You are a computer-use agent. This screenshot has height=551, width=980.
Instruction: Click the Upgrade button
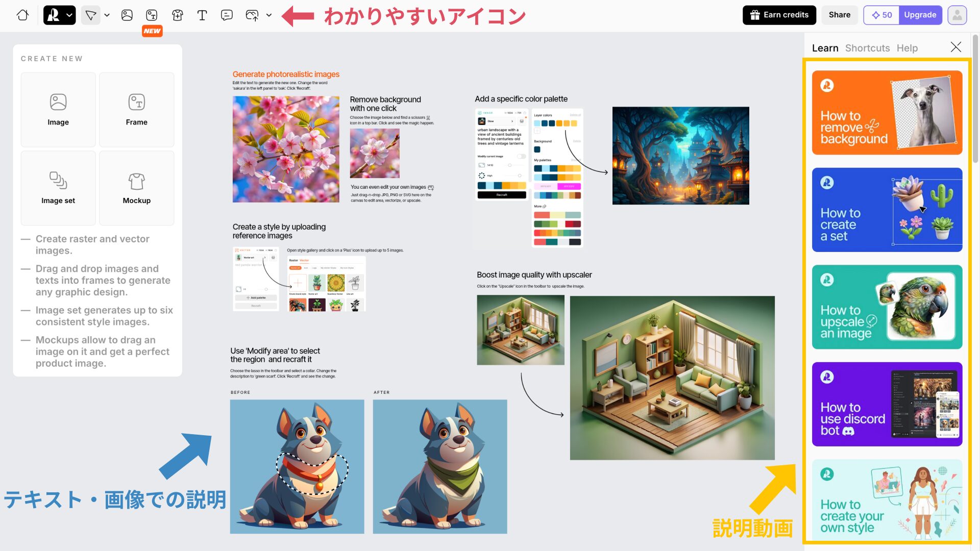920,15
